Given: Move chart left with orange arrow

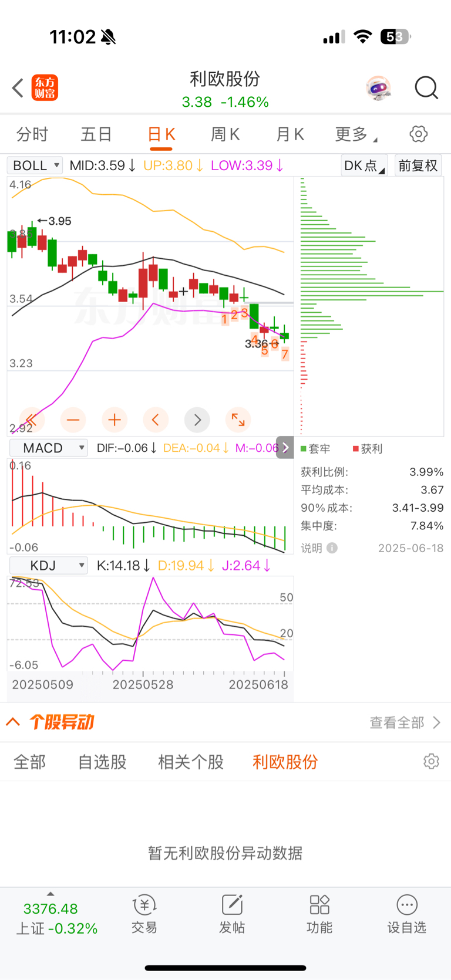Looking at the screenshot, I should point(156,420).
